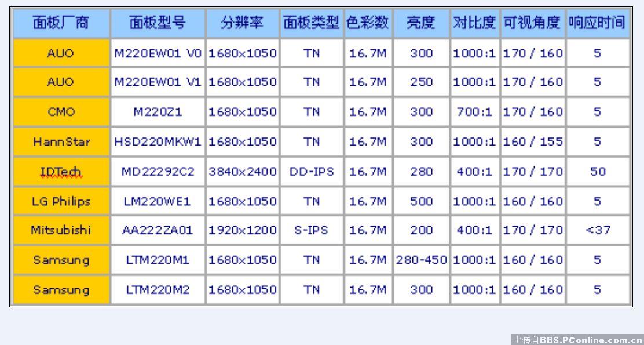
Task: Click the Samsung cell in the LTM220M1 row
Action: [61, 260]
